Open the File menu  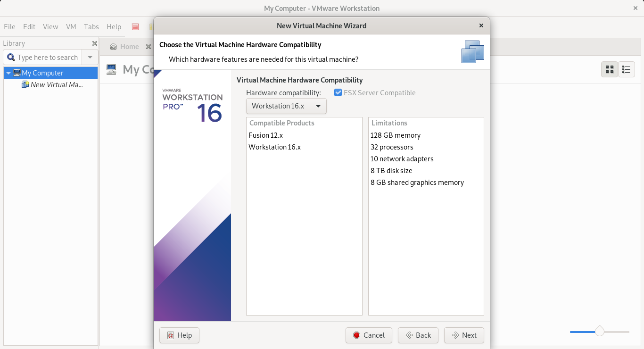pos(9,27)
